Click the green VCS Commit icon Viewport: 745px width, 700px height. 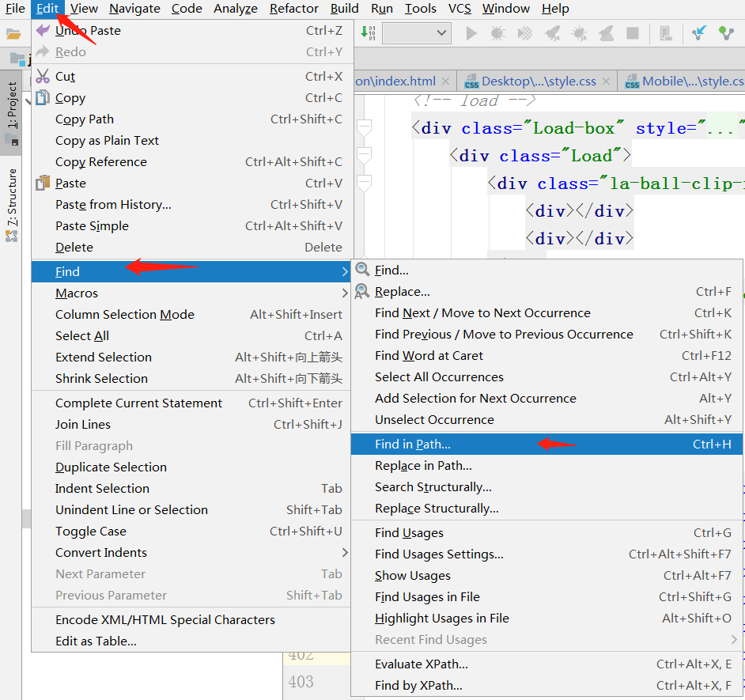pyautogui.click(x=726, y=33)
